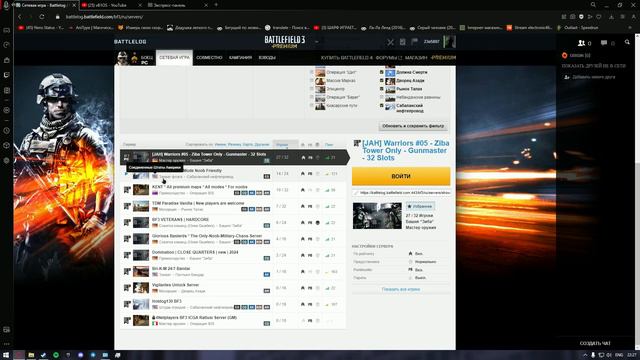
Task: Click the ping bars in JAH Warriors row
Action: pos(327,158)
